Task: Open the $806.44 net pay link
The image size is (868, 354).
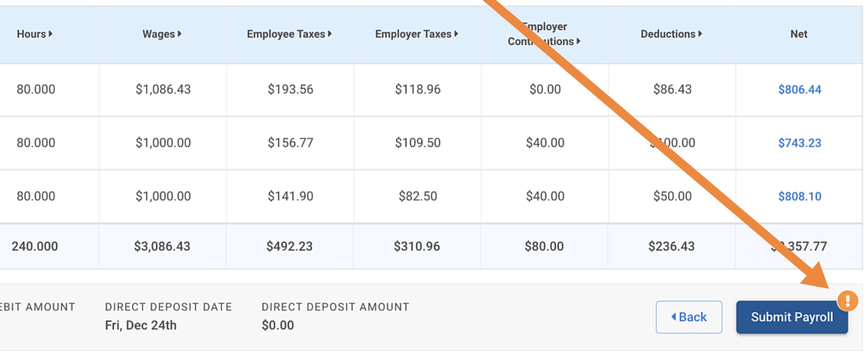Action: (799, 90)
